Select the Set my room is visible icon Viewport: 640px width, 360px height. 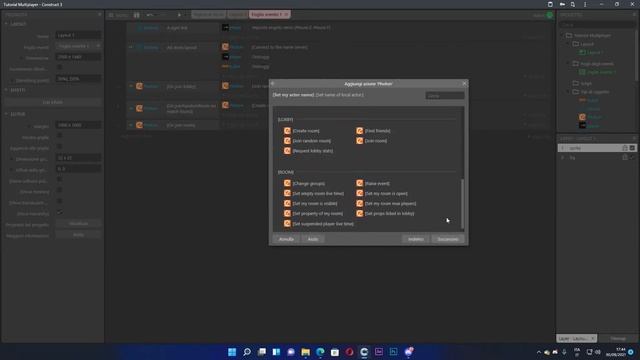(287, 203)
